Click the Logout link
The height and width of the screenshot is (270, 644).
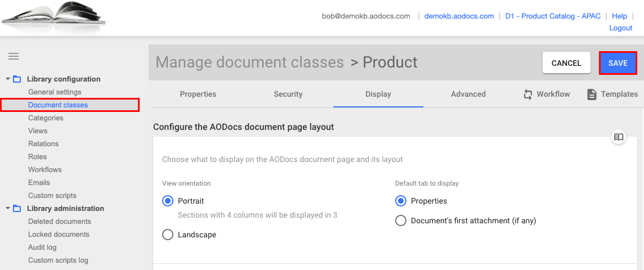[x=620, y=28]
